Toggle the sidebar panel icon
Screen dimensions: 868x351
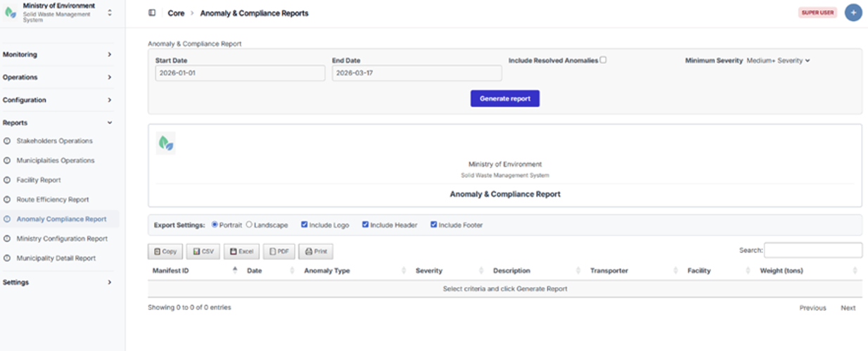(x=152, y=13)
